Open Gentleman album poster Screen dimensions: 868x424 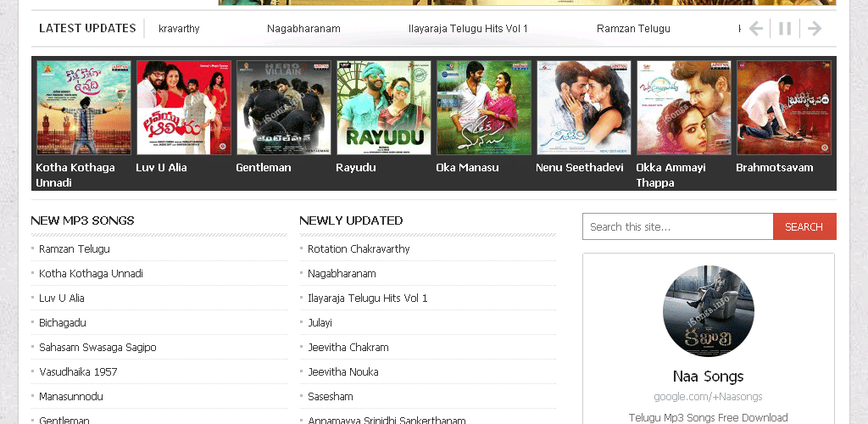tap(284, 108)
